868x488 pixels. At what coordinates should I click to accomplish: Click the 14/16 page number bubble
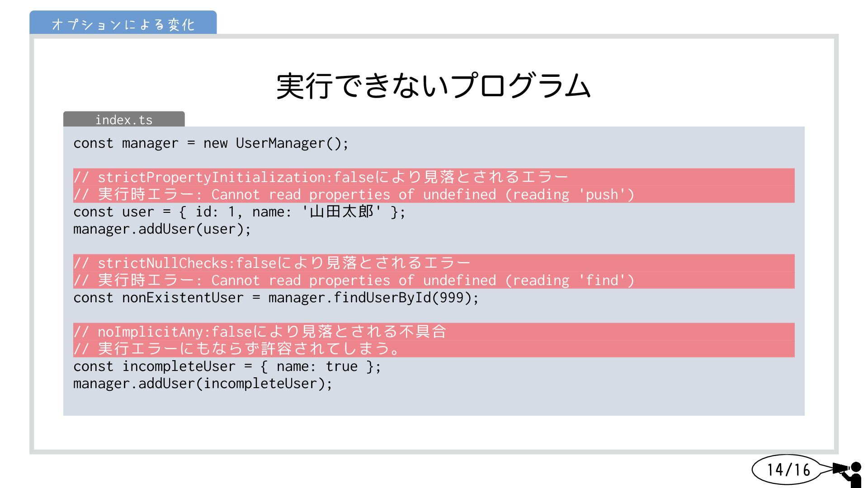788,470
